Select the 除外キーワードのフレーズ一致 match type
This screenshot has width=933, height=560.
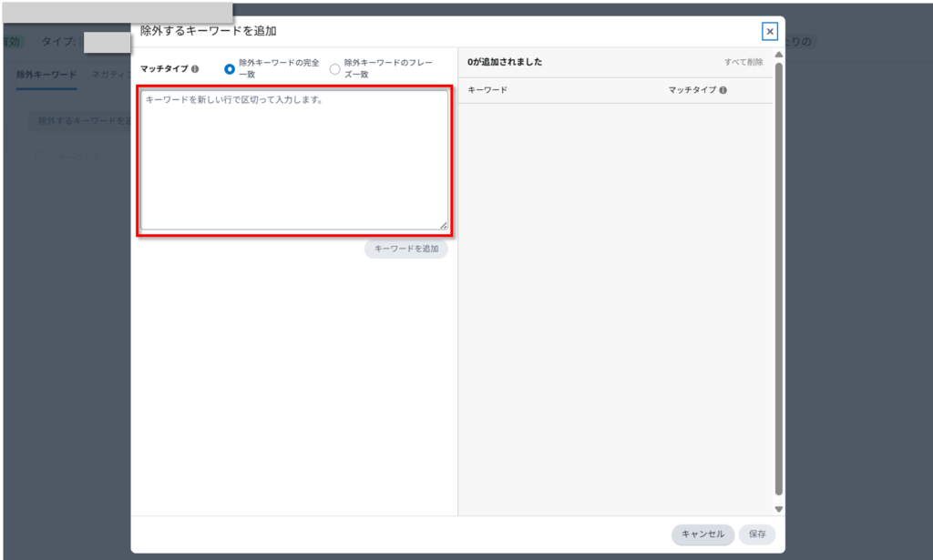pyautogui.click(x=335, y=67)
